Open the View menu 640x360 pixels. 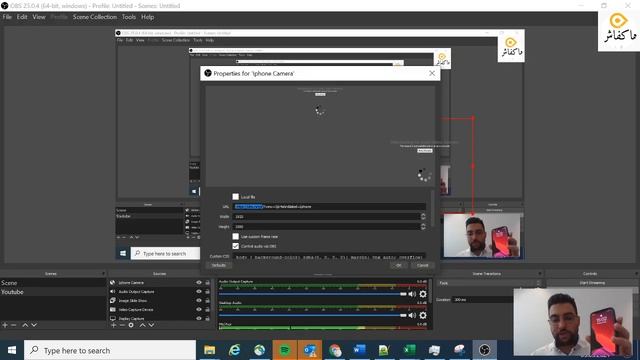point(39,17)
